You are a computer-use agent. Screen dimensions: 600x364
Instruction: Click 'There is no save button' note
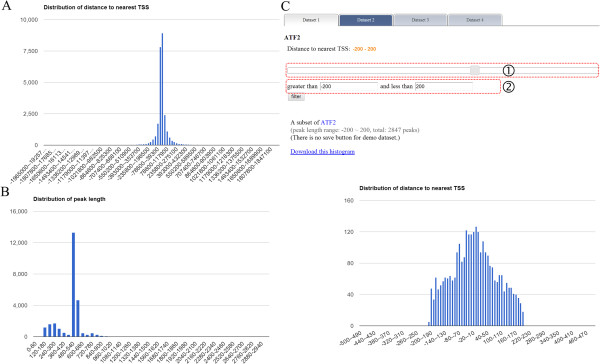coord(345,137)
